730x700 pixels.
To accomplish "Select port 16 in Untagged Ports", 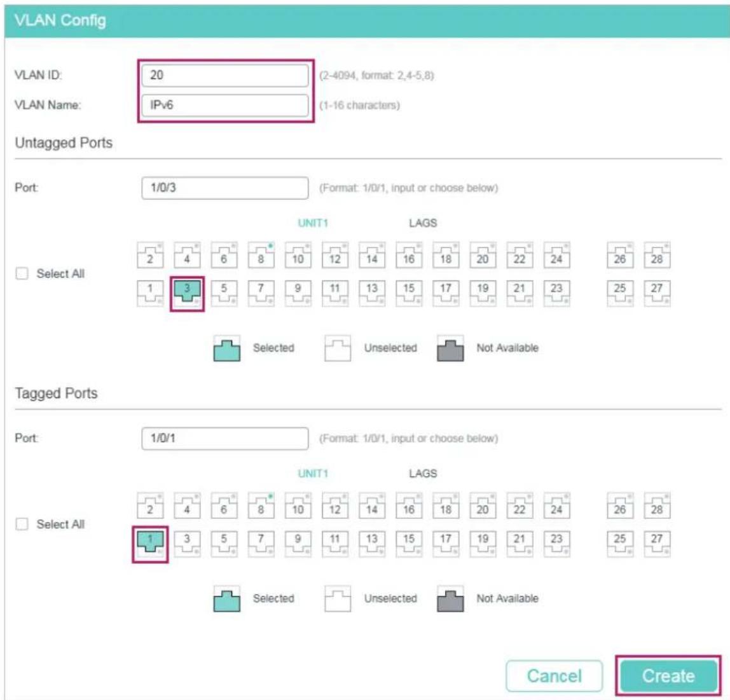I will pyautogui.click(x=409, y=255).
